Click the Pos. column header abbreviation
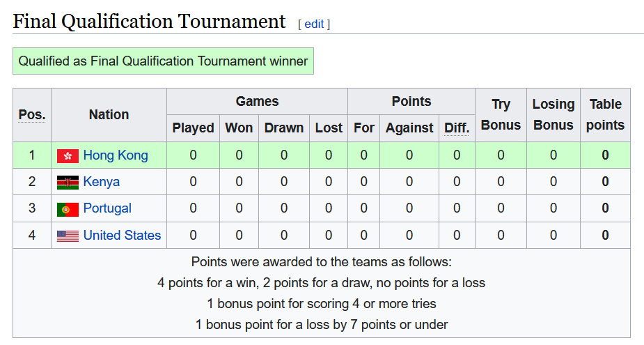Viewport: 644px width, 345px height. tap(32, 115)
